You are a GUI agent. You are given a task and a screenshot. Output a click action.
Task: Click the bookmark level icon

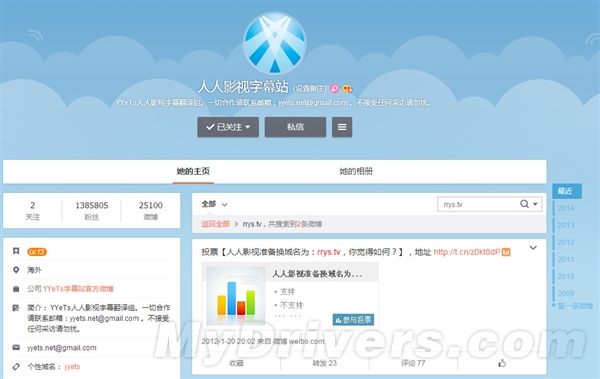(x=16, y=251)
